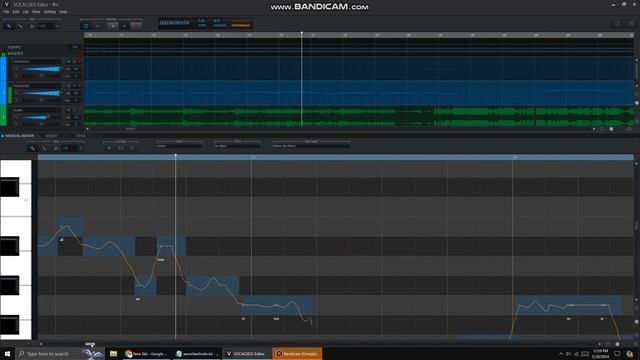
Task: Open the Windows Start menu
Action: (7, 353)
